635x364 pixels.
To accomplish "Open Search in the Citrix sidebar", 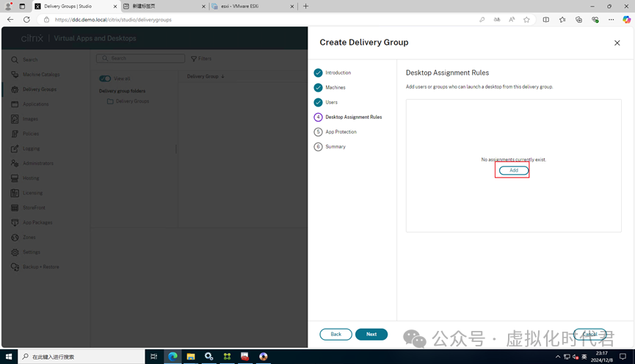I will [24, 60].
